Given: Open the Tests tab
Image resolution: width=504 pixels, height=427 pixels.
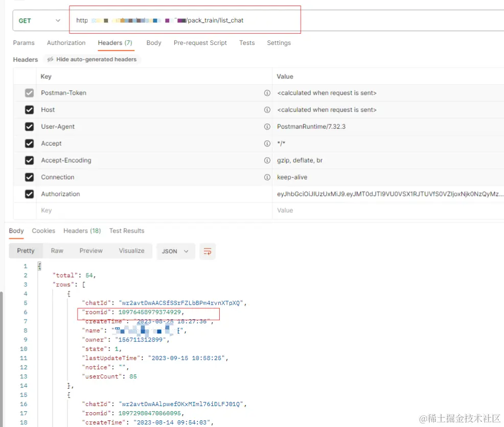Looking at the screenshot, I should tap(247, 43).
